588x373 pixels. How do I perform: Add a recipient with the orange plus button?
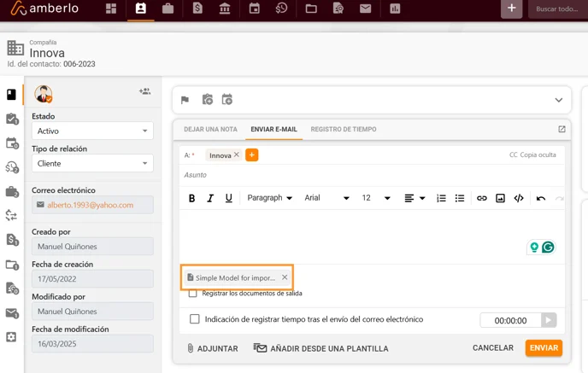coord(252,155)
